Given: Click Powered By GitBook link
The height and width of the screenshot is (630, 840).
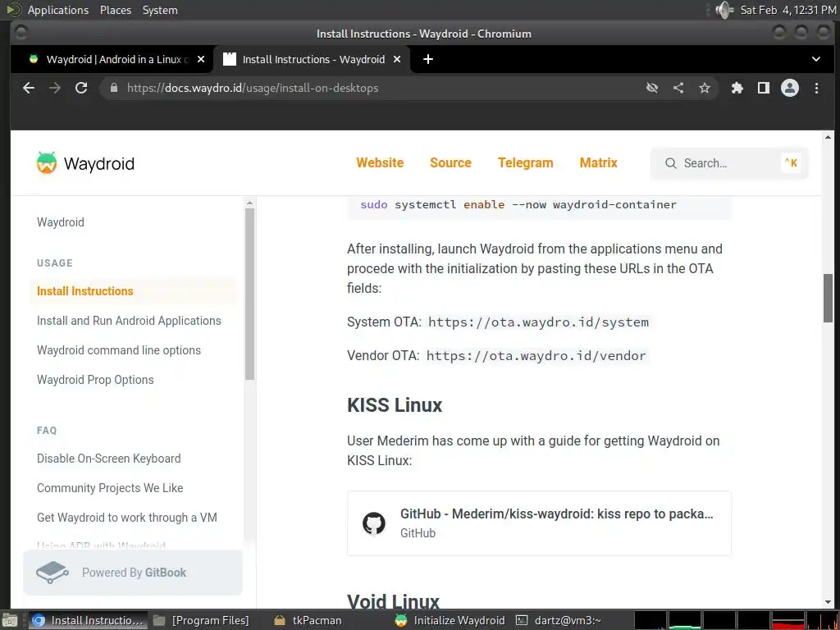Looking at the screenshot, I should coord(133,573).
